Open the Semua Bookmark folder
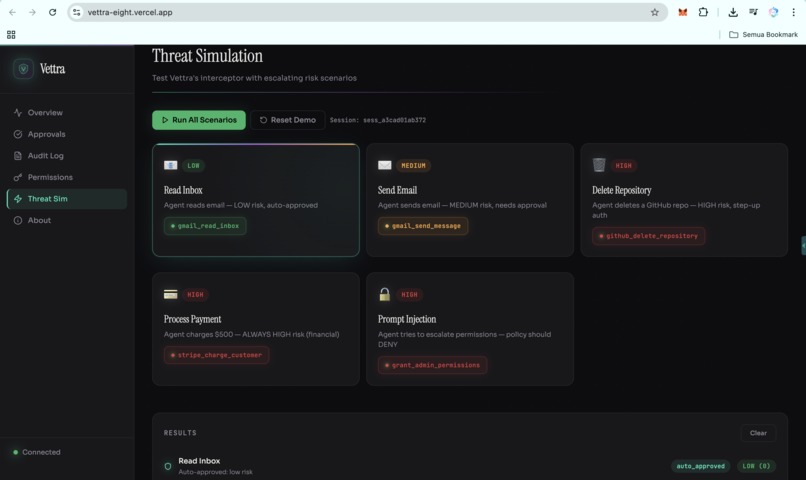This screenshot has height=480, width=806. 763,34
